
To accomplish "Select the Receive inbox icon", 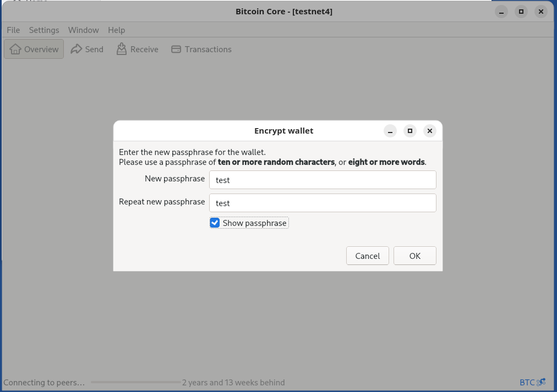I will click(122, 49).
